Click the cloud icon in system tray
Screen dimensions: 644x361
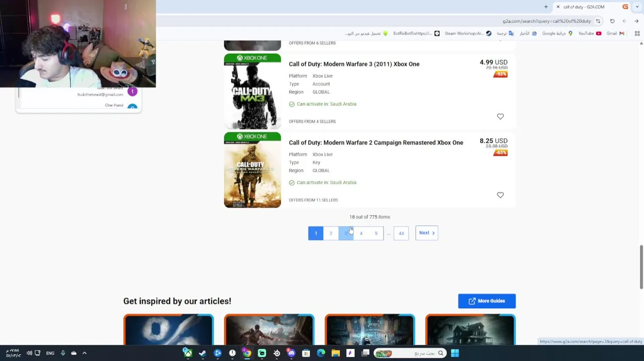tap(74, 353)
